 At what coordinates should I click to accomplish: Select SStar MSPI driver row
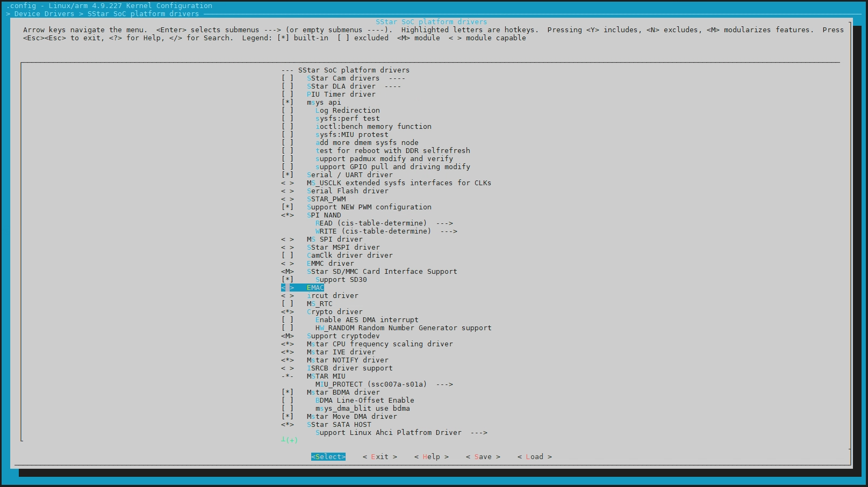(x=331, y=248)
